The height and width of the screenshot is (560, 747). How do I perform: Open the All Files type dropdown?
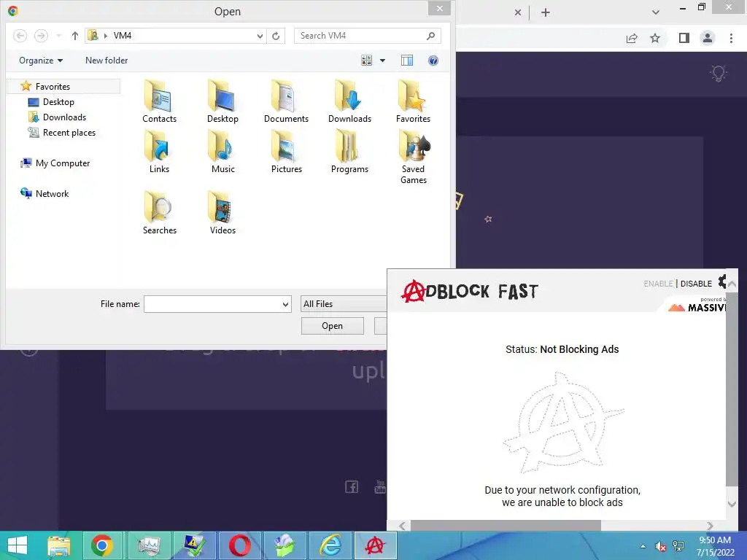(344, 304)
